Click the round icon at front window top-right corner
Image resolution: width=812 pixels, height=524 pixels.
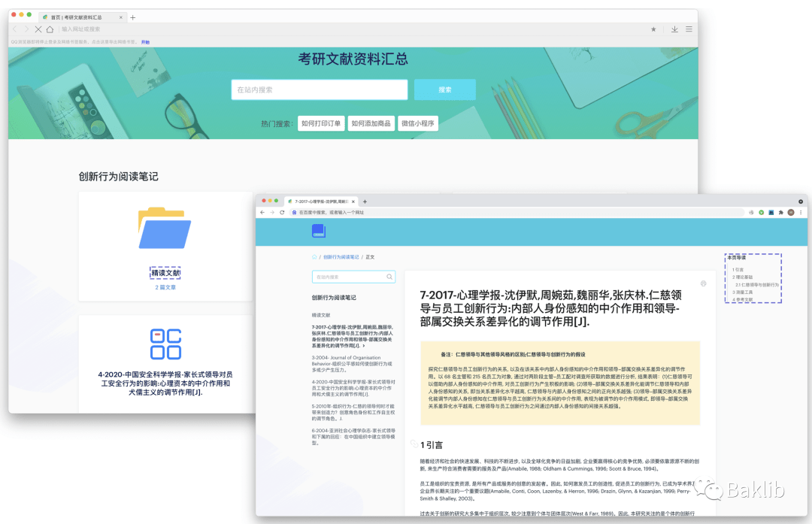[x=801, y=201]
